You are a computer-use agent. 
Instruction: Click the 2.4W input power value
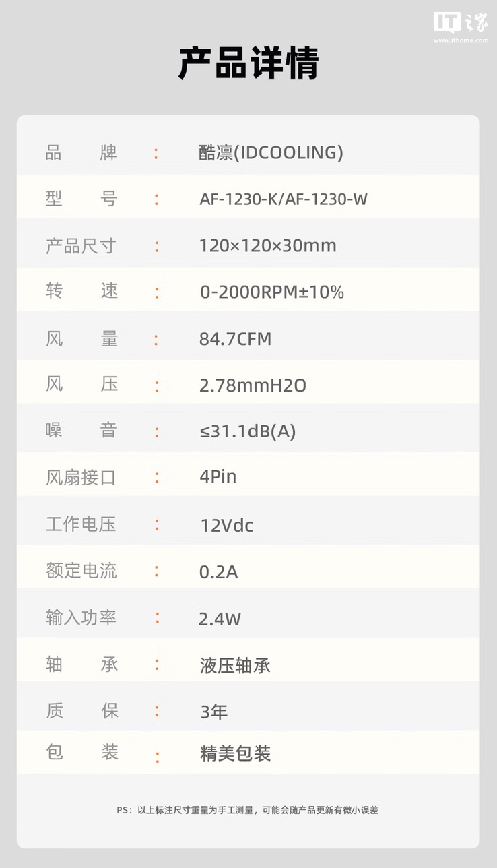[x=220, y=619]
